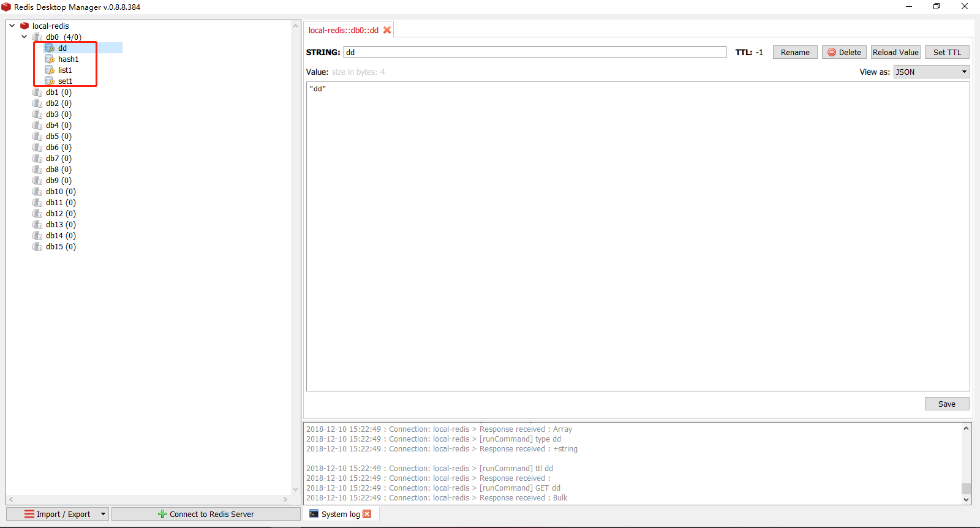The image size is (980, 528).
Task: Click the System log terminal icon
Action: pos(314,514)
